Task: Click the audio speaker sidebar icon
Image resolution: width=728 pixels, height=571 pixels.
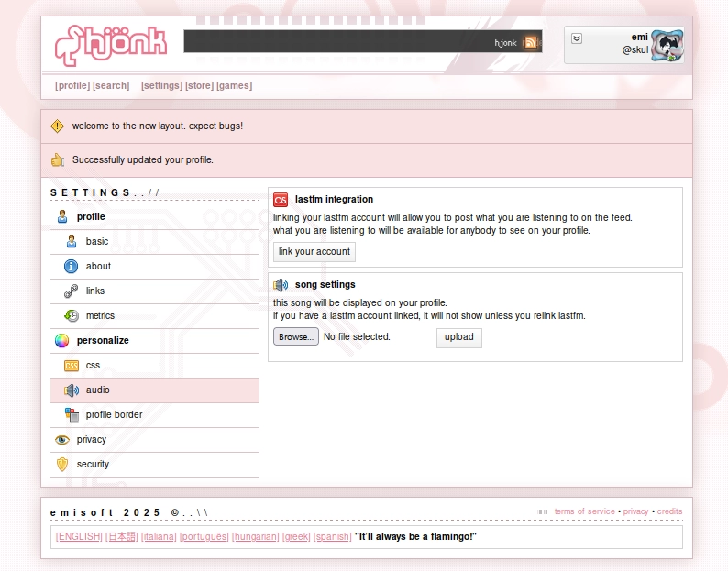Action: pos(72,390)
